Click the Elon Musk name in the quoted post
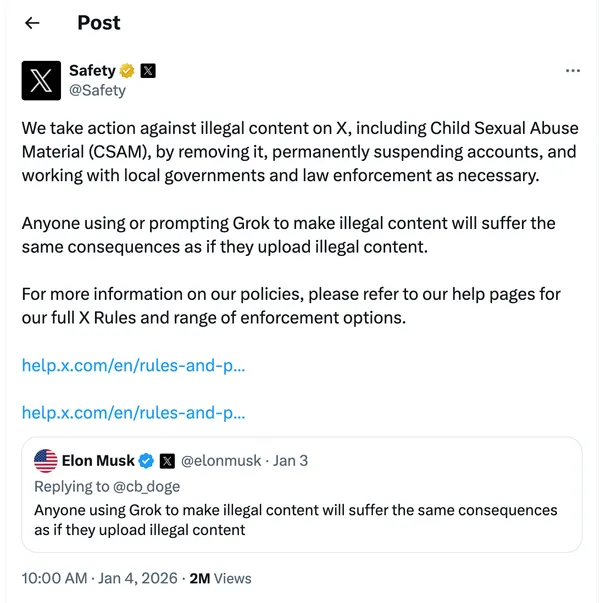Viewport: 600px width, 603px height. (x=98, y=461)
